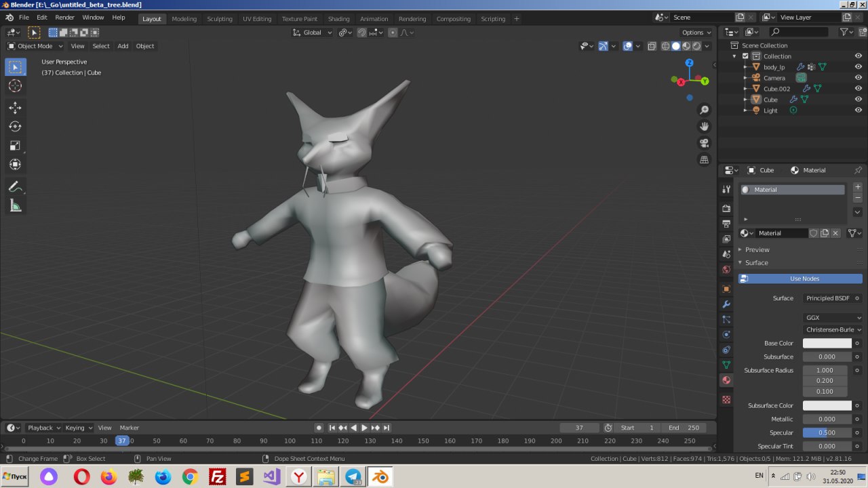Screen dimensions: 868x488
Task: Expand the Preview panel
Action: pos(756,249)
